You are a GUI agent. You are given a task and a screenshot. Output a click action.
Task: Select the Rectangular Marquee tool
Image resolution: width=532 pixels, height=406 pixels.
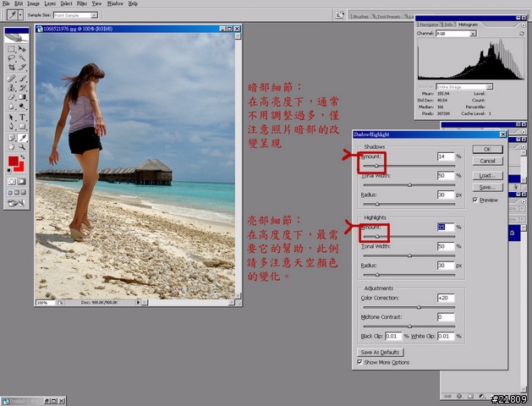tap(12, 49)
